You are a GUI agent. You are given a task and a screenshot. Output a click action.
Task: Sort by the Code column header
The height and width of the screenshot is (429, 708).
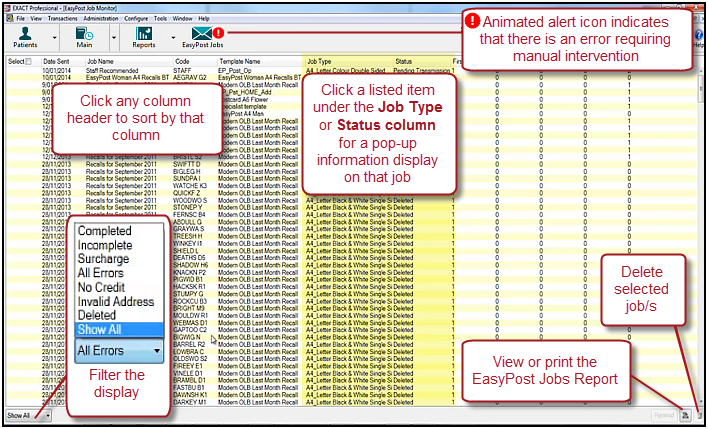(182, 61)
